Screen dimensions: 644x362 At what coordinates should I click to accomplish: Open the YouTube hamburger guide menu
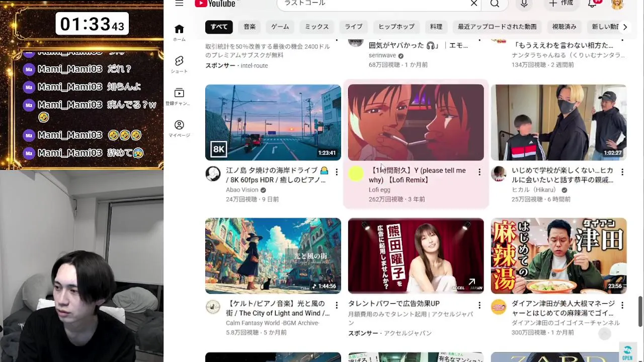(x=179, y=3)
